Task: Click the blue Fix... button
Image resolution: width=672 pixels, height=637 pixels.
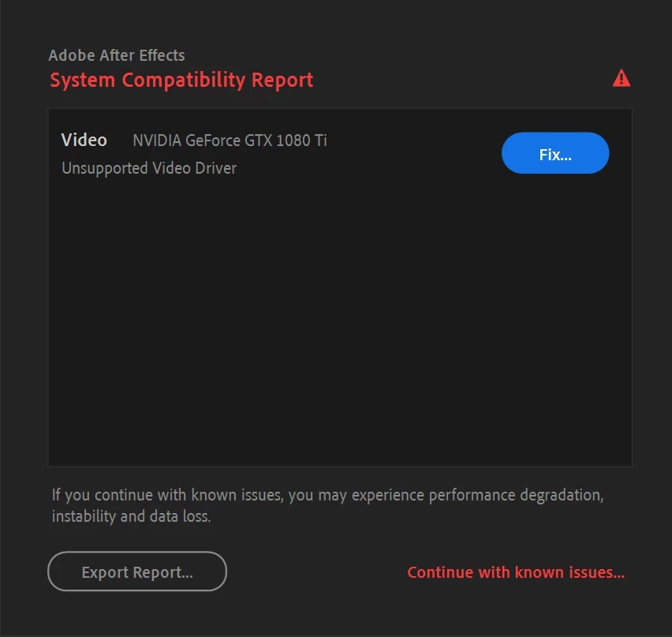Action: [555, 153]
